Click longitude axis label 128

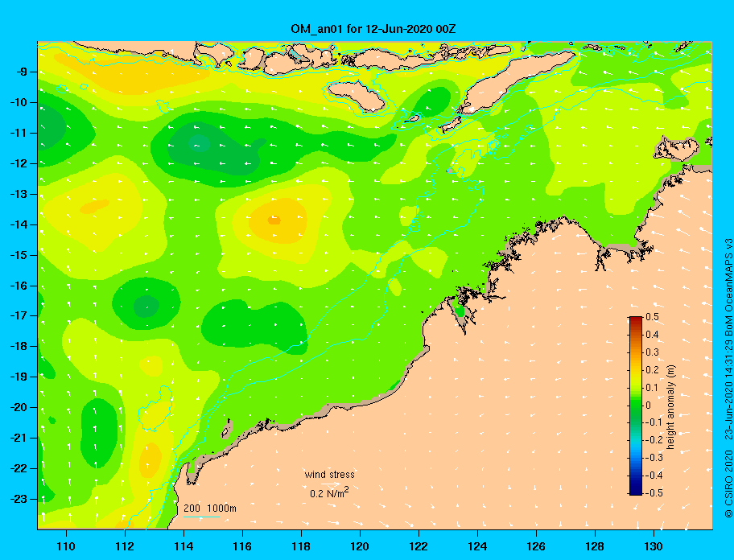click(x=595, y=546)
